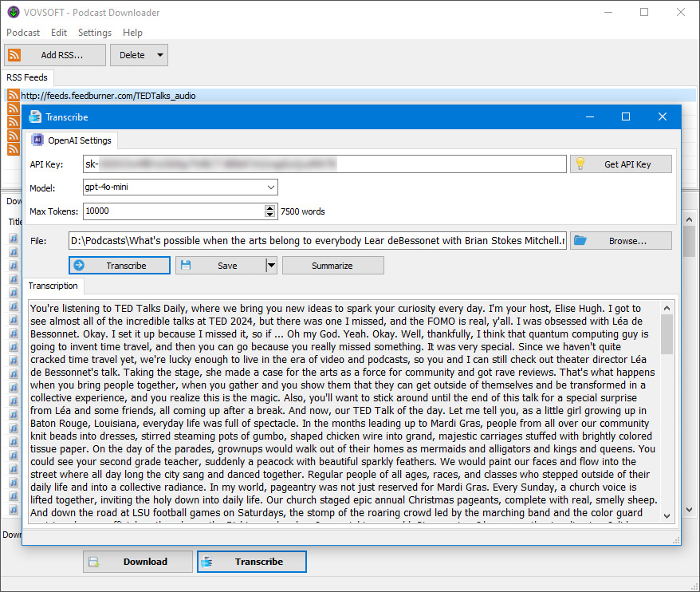This screenshot has height=592, width=700.
Task: Select the TEDTalks_audio feed URL
Action: 108,96
